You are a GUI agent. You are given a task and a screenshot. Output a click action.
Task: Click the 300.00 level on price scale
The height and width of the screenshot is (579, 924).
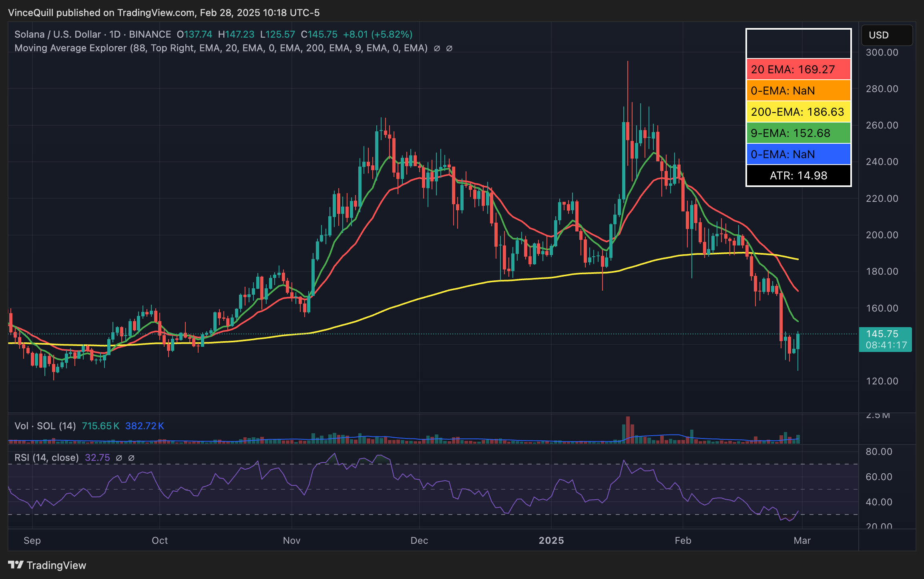click(882, 52)
